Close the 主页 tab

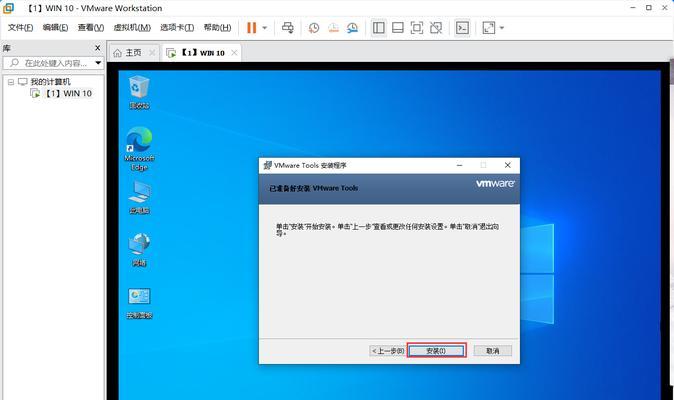point(152,53)
